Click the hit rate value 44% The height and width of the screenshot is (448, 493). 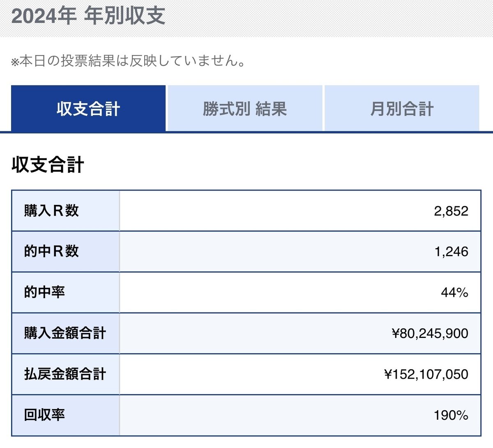[x=455, y=292]
